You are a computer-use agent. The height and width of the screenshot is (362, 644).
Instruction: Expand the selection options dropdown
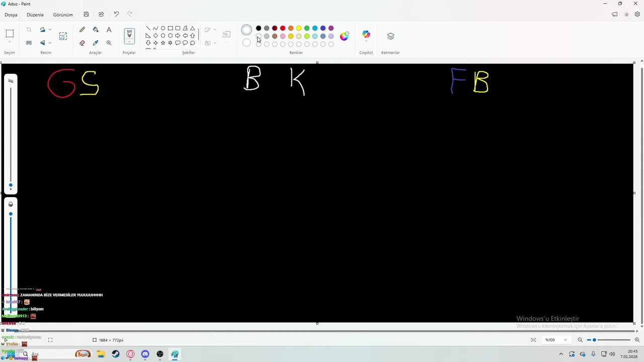[10, 43]
